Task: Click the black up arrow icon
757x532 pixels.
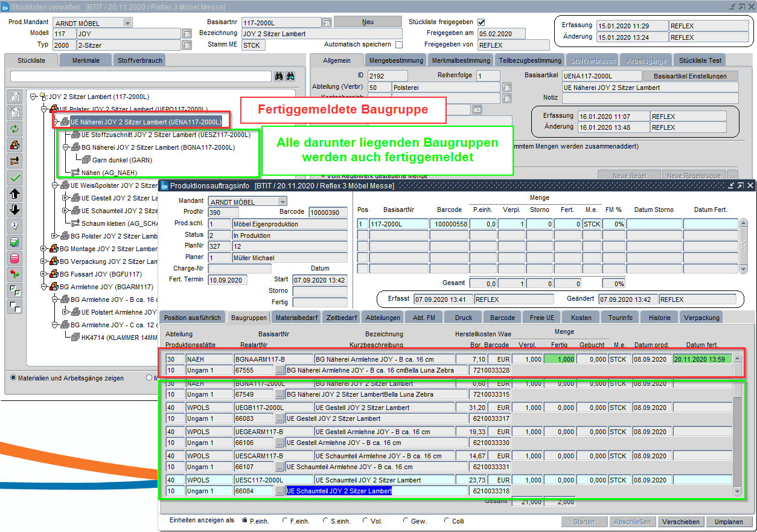Action: tap(15, 194)
